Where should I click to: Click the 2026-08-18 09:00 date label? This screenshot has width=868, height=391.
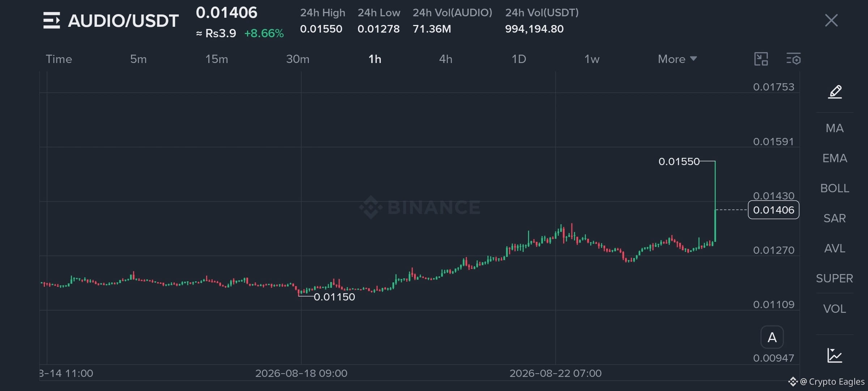(301, 373)
